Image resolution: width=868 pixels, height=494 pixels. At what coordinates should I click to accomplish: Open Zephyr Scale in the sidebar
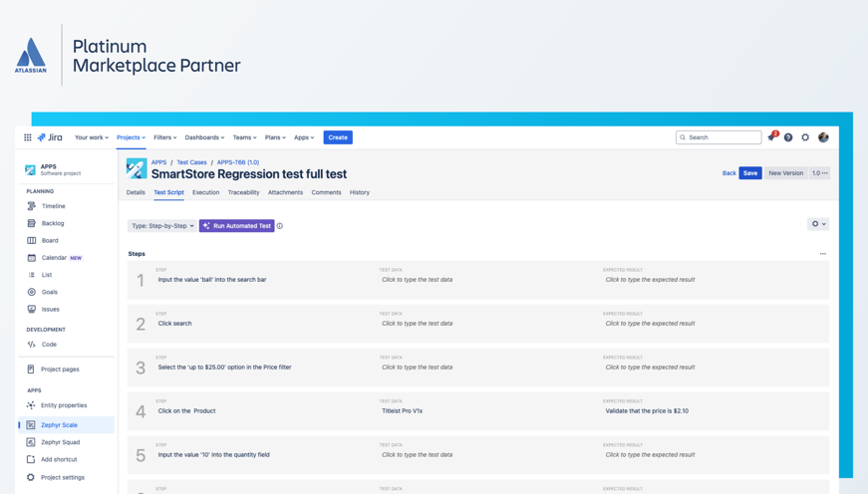coord(67,425)
